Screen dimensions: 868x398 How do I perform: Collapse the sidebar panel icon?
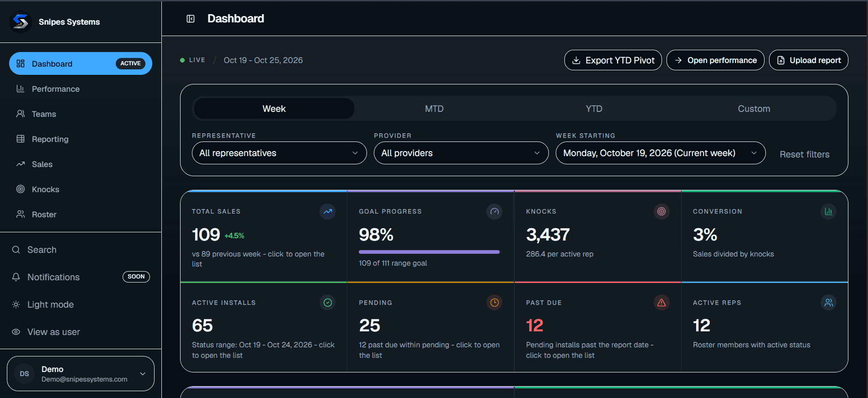coord(191,19)
